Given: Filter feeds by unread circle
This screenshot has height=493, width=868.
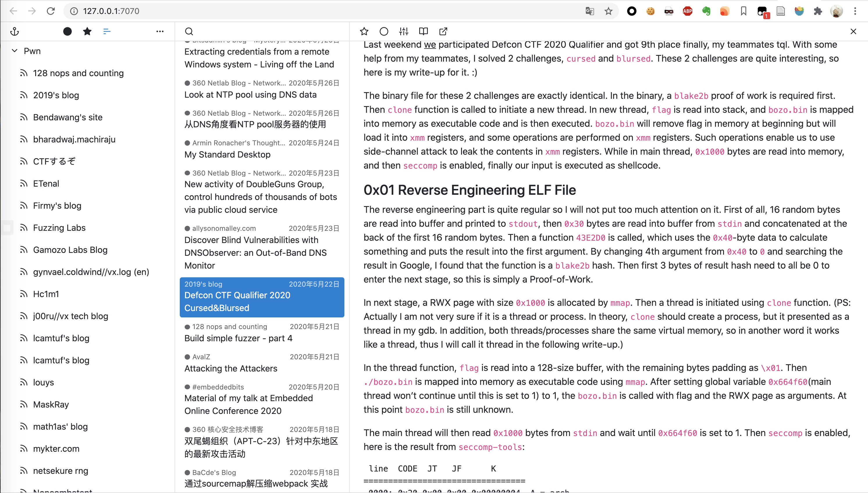Looking at the screenshot, I should tap(67, 31).
